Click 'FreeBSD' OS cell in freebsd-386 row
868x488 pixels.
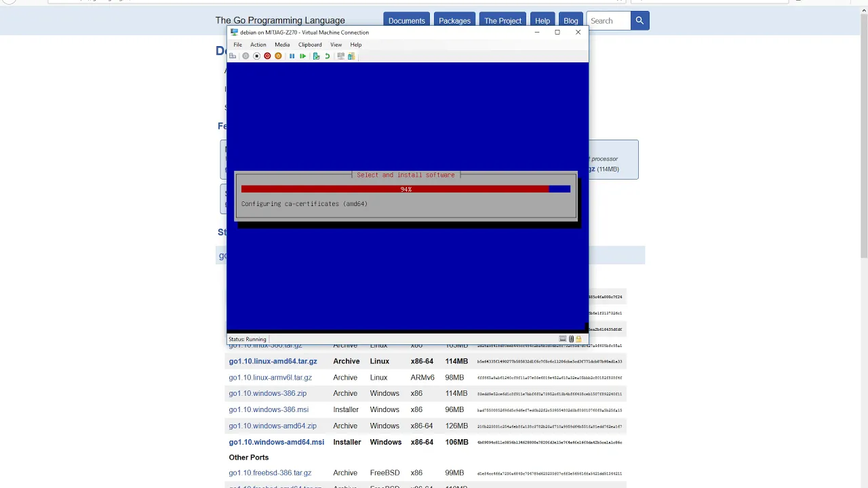click(x=384, y=473)
